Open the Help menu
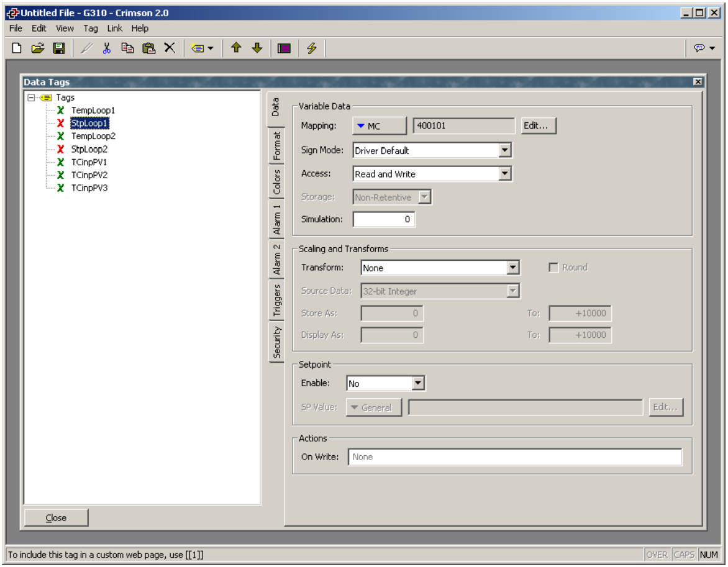Screen dimensions: 728x567 click(140, 29)
